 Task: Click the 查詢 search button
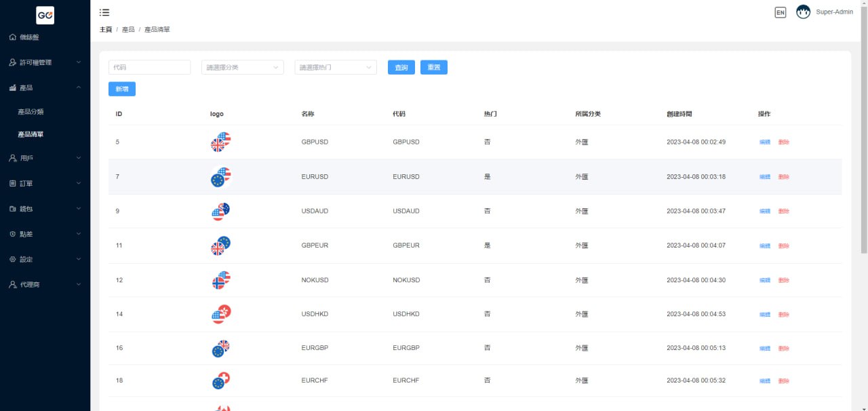401,67
